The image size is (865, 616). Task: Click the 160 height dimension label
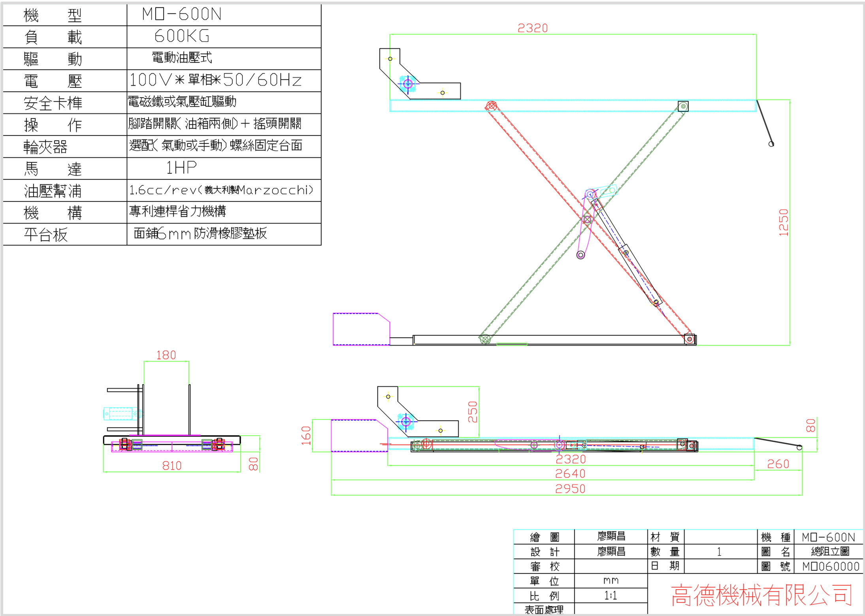(x=306, y=436)
